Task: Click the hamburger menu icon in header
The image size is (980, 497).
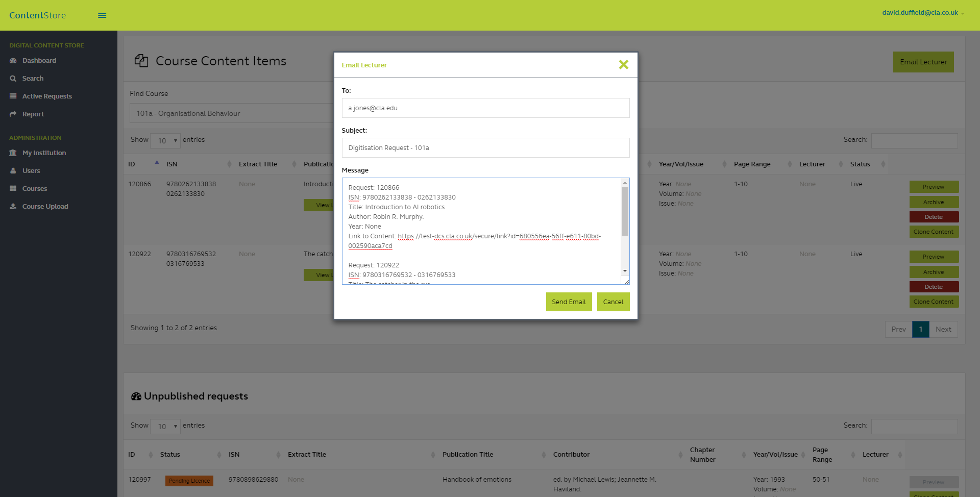Action: 102,15
